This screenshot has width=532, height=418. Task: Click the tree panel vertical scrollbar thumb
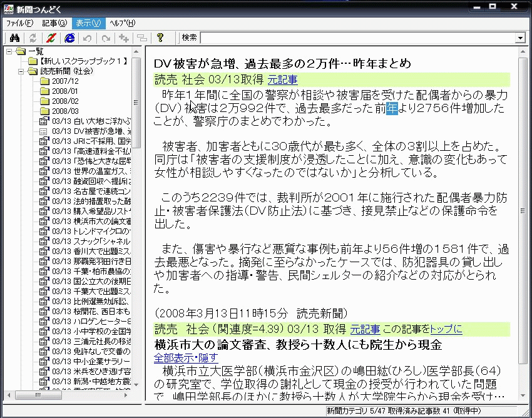[x=136, y=103]
